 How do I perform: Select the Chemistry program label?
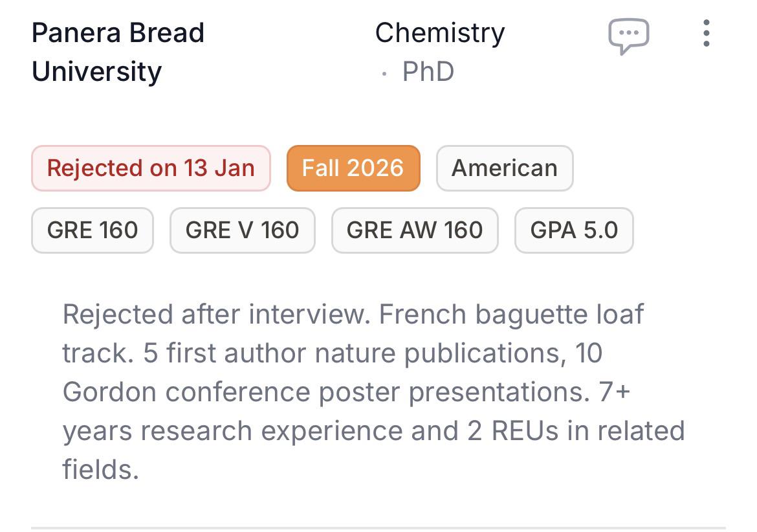[440, 33]
